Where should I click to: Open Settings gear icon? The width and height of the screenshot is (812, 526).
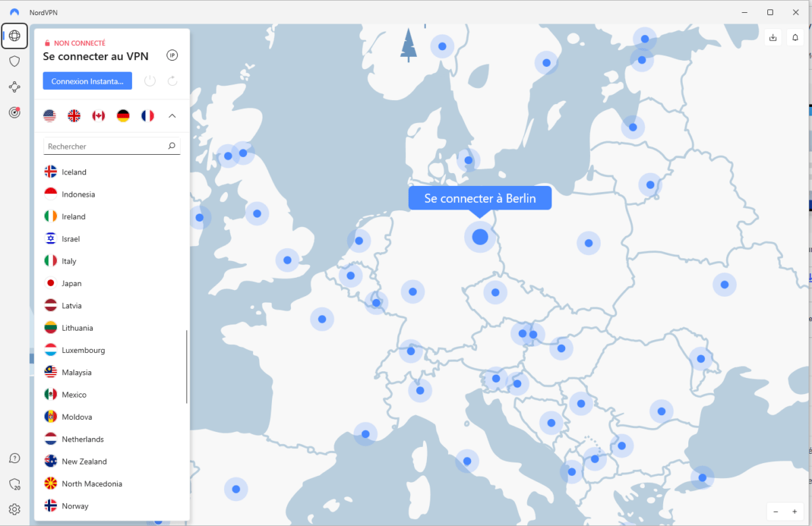(14, 509)
